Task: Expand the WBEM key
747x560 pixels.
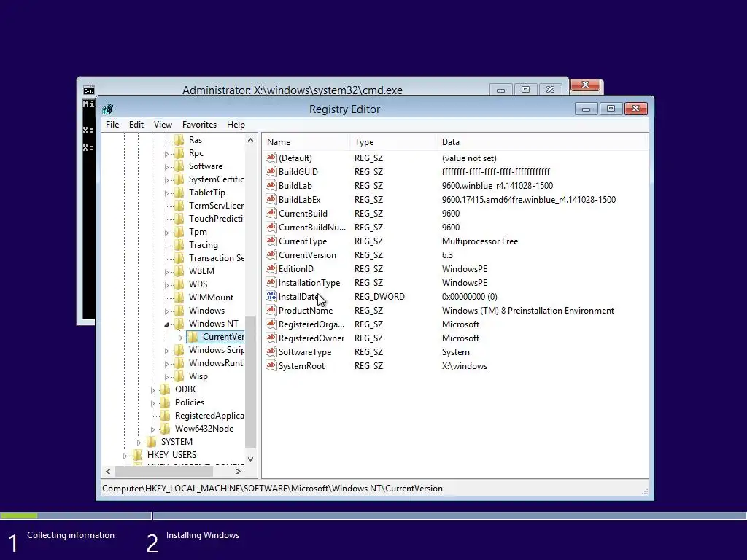Action: 166,272
